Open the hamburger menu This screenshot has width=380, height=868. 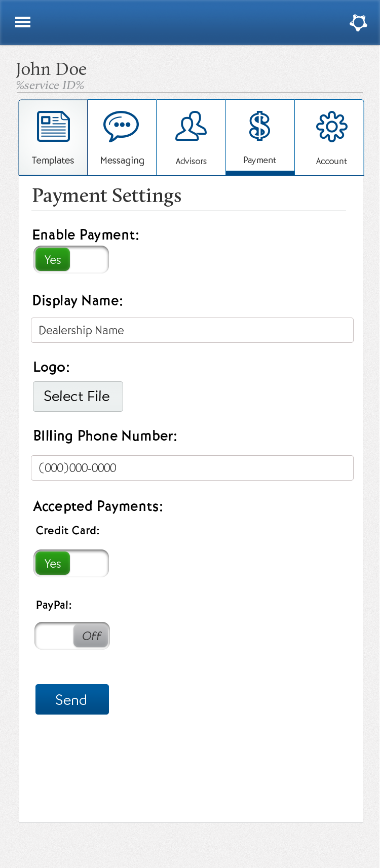click(x=23, y=22)
